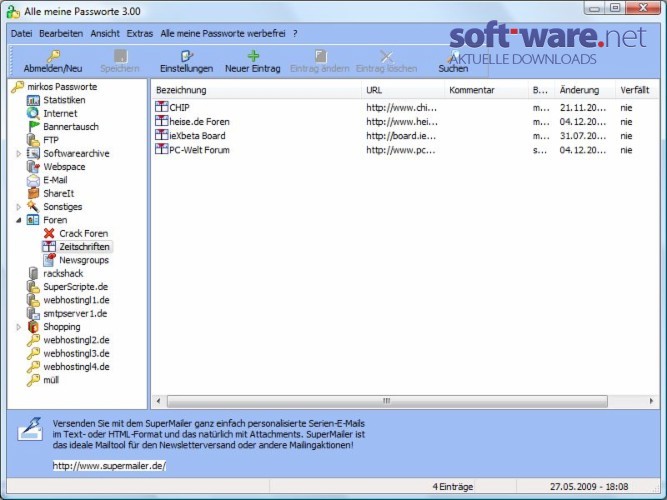667x500 pixels.
Task: Select webhostingl1.de in the tree
Action: tap(76, 300)
